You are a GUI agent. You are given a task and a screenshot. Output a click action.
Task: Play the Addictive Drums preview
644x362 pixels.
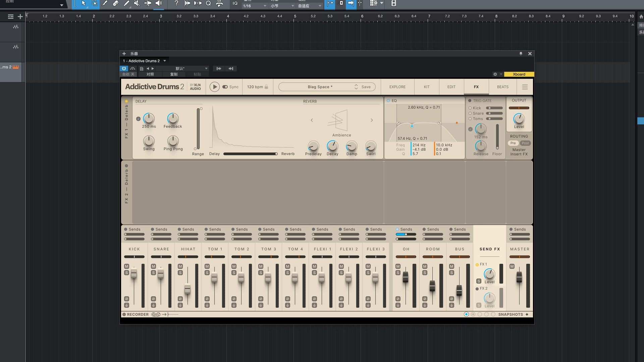pos(215,87)
